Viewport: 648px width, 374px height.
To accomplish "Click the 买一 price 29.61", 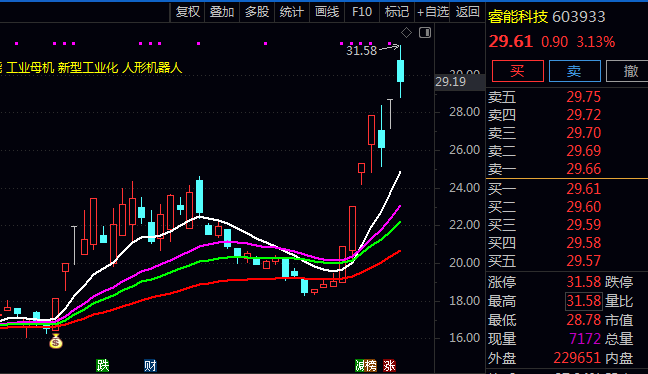I will coord(584,189).
